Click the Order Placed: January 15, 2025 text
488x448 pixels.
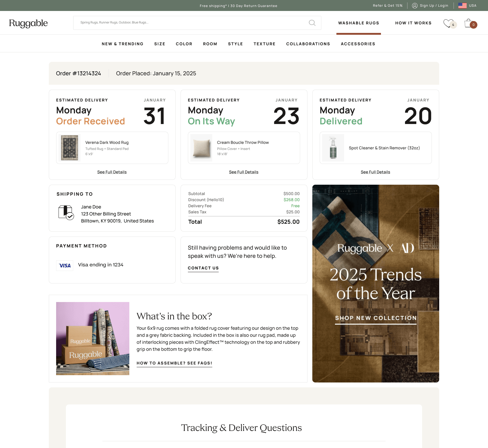click(156, 73)
